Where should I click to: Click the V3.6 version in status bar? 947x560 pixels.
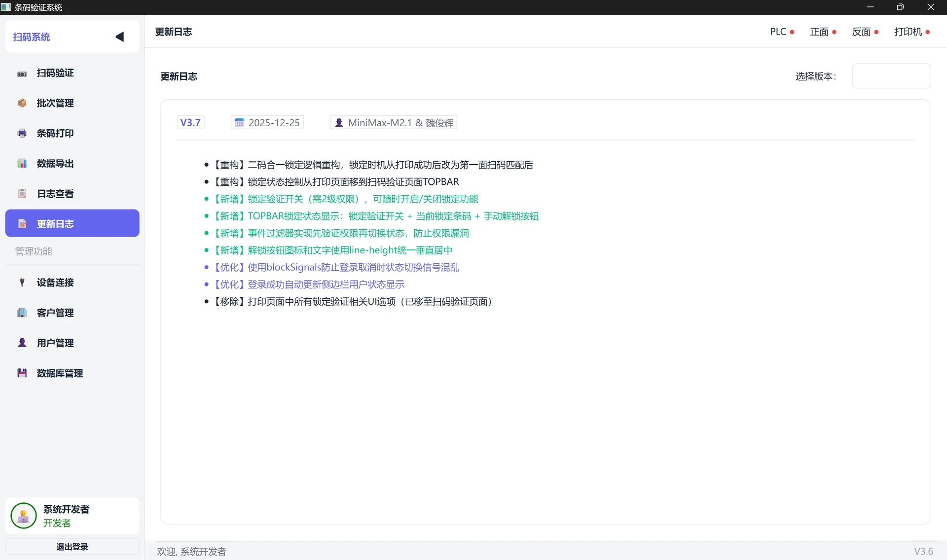[x=923, y=551]
